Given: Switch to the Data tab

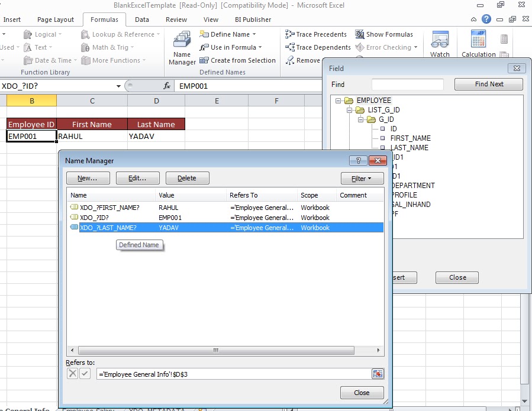Looking at the screenshot, I should click(142, 20).
